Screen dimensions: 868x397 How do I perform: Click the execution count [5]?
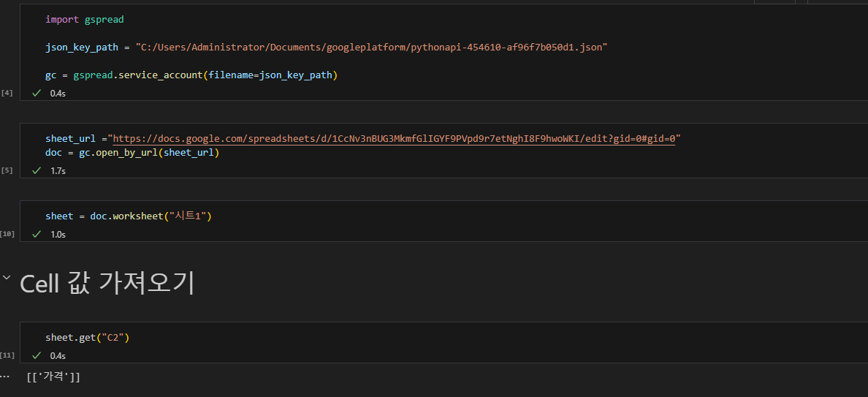(x=7, y=170)
